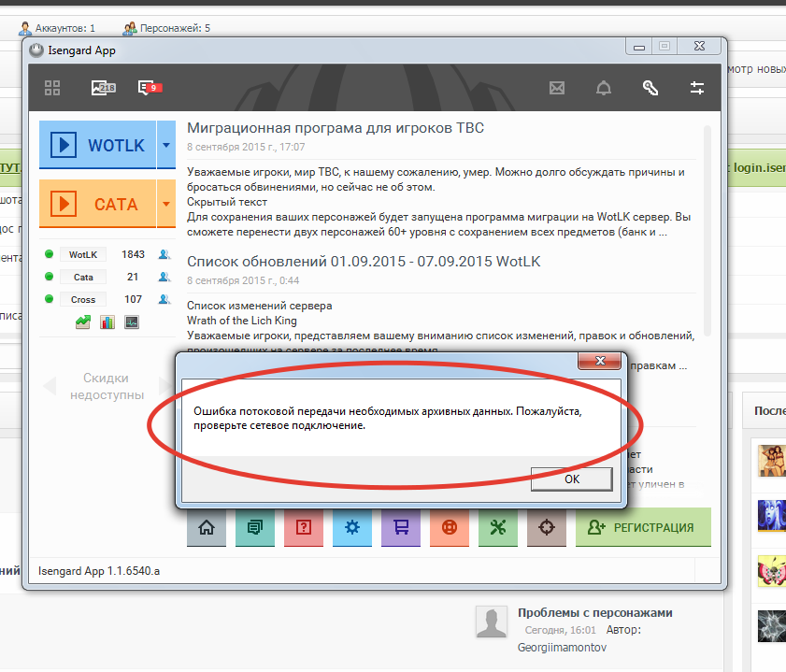Open the screenshots gallery icon with 218 badge
786x672 pixels.
click(103, 88)
